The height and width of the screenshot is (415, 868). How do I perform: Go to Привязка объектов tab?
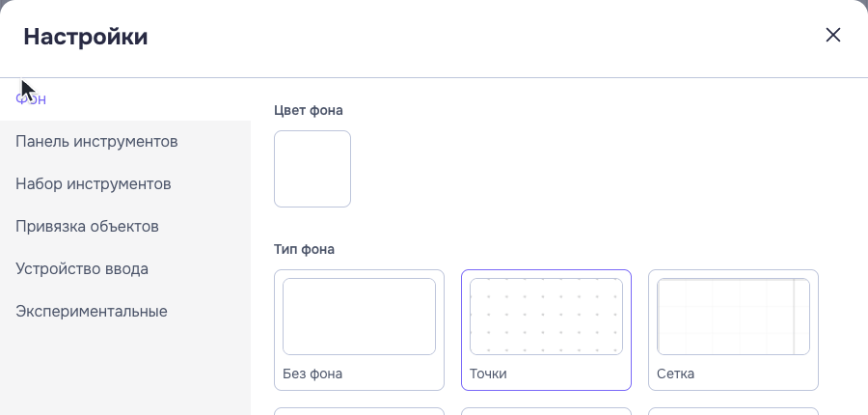point(125,227)
